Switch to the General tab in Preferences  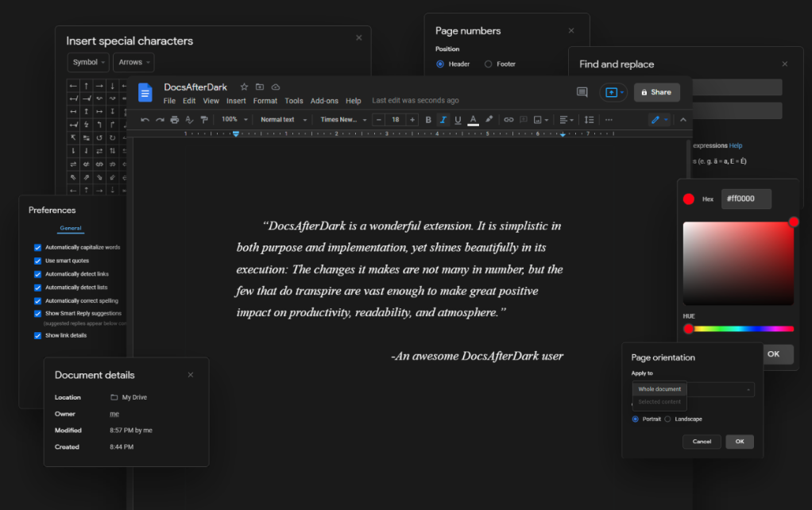(71, 228)
